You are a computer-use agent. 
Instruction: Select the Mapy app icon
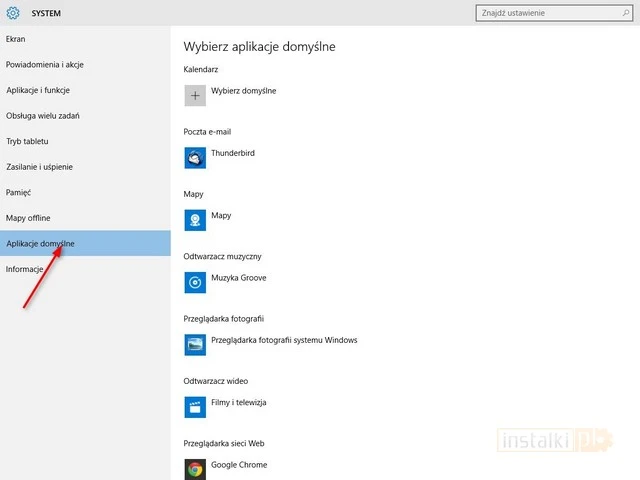pyautogui.click(x=195, y=219)
